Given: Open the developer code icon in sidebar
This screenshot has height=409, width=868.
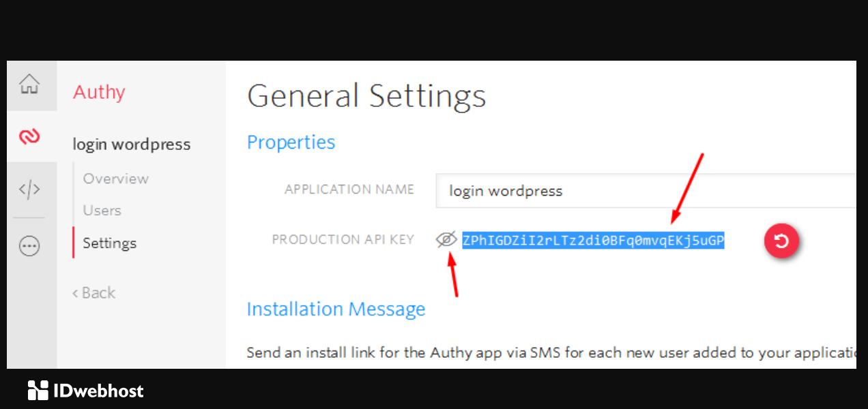Looking at the screenshot, I should [x=31, y=190].
